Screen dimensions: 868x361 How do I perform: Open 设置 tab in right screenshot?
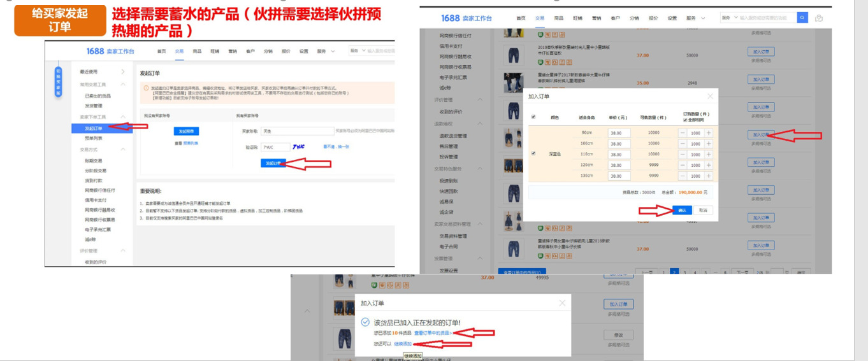click(x=672, y=18)
